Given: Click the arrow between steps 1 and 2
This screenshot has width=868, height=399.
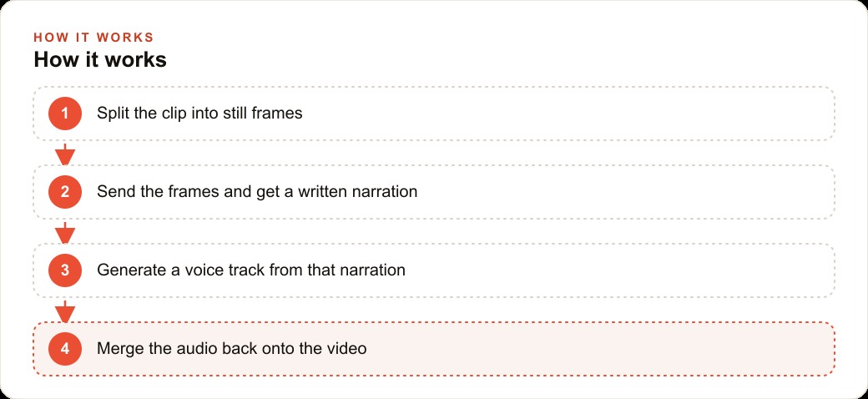Looking at the screenshot, I should (x=65, y=154).
